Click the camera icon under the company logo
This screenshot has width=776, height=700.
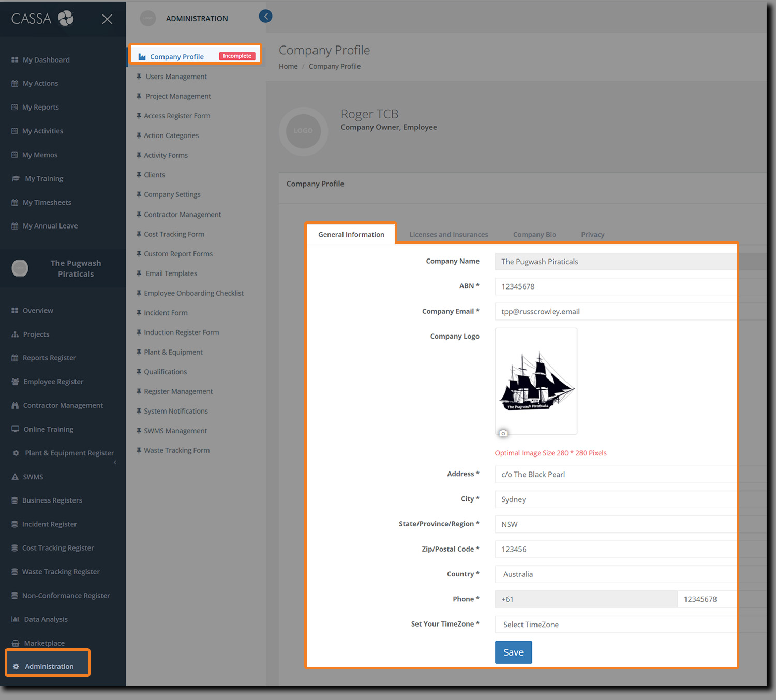503,433
